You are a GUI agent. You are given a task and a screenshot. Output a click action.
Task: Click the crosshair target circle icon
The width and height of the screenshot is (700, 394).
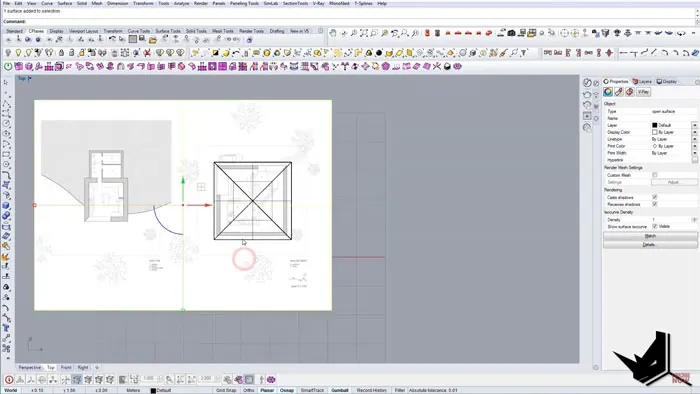tap(564, 33)
